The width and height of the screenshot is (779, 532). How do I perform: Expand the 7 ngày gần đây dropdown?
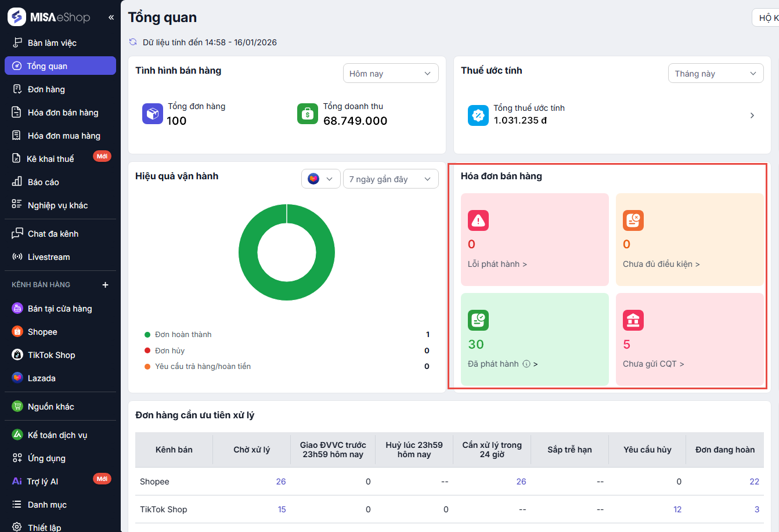(390, 179)
